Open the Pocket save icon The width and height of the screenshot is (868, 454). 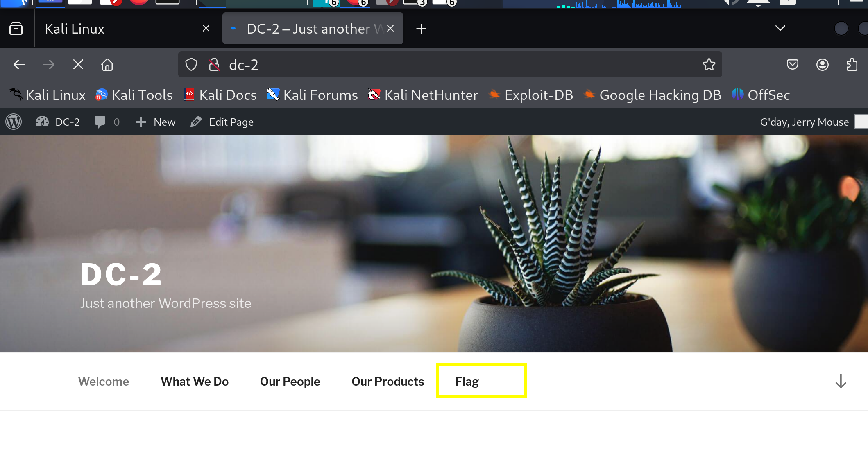792,65
